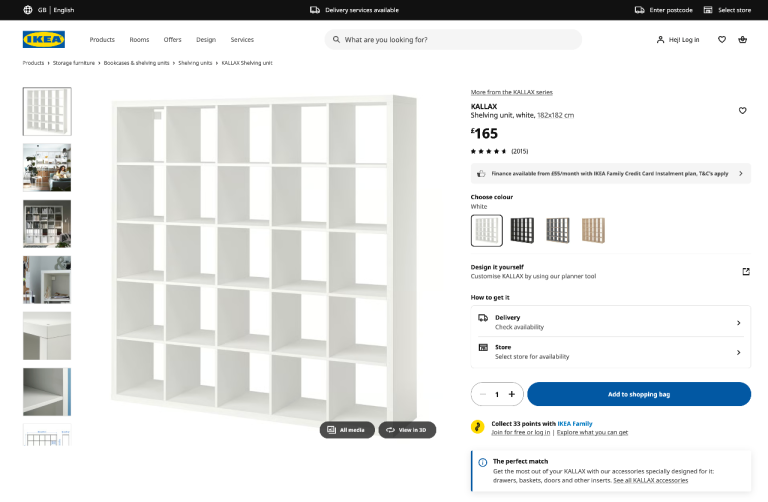Click 'Delivery services available' text
Viewport: 768px width, 502px height.
pyautogui.click(x=361, y=10)
